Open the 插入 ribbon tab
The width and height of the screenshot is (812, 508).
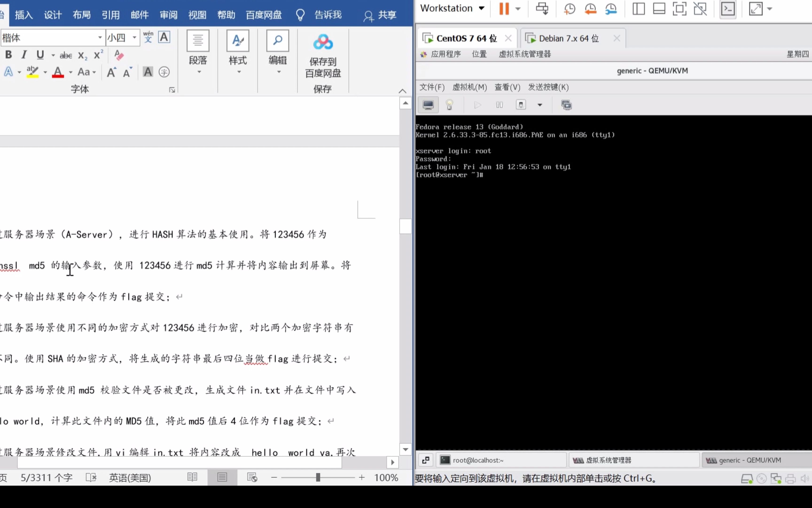coord(24,15)
